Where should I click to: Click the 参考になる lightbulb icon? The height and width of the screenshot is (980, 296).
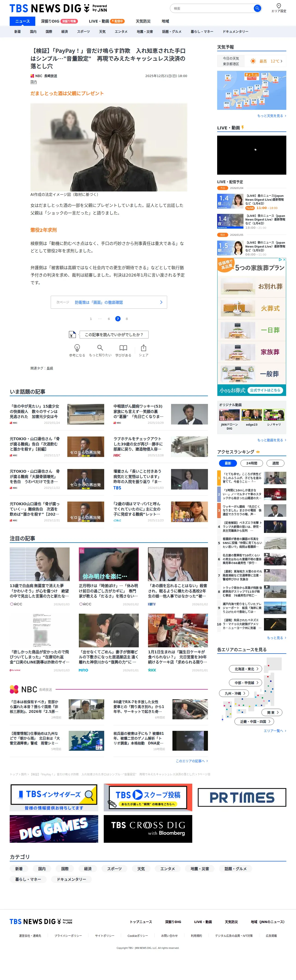(77, 348)
